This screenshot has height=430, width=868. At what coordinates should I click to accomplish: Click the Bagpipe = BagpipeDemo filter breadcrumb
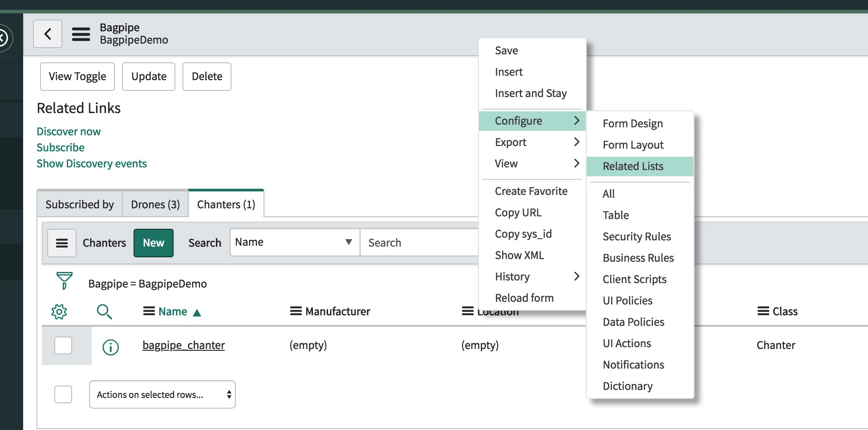(147, 284)
